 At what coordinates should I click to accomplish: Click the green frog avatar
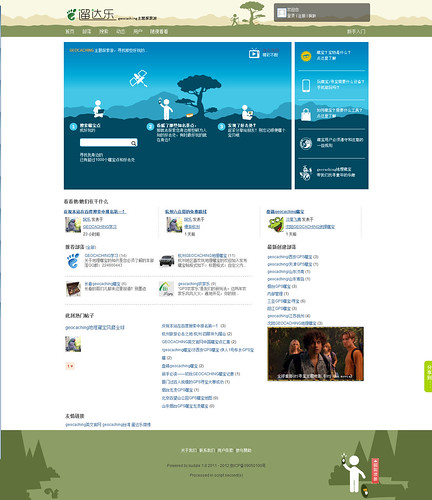pos(276,224)
